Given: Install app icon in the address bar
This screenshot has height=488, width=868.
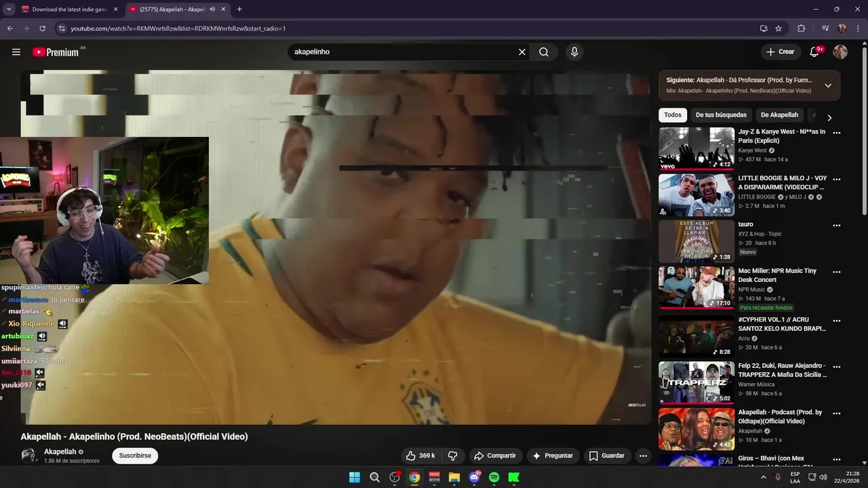Looking at the screenshot, I should point(764,28).
